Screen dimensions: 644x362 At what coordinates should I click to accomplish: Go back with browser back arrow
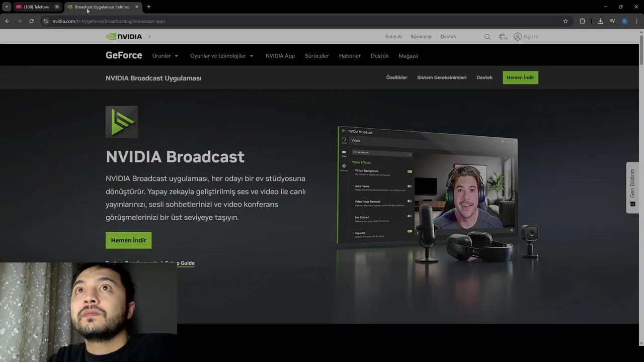coord(7,21)
